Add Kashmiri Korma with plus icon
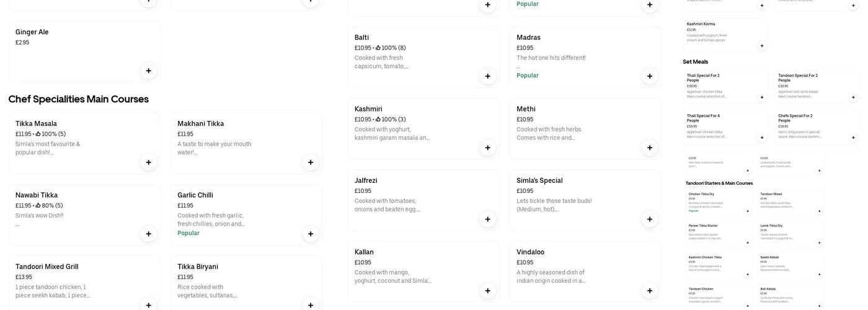This screenshot has height=310, width=868. point(762,45)
